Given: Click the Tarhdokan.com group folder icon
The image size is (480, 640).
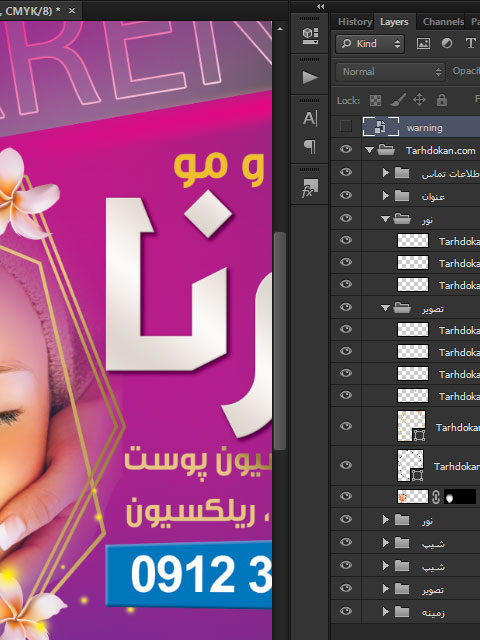Looking at the screenshot, I should coord(386,150).
